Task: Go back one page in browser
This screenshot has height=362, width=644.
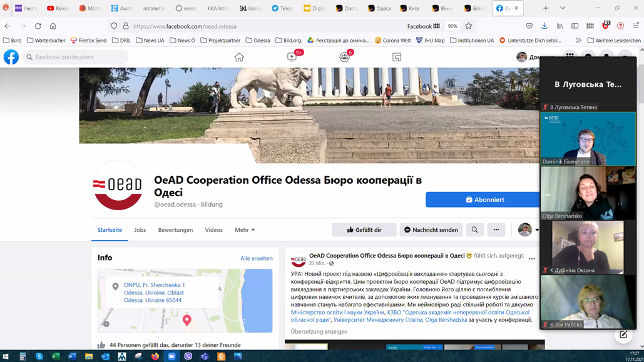Action: [x=8, y=26]
